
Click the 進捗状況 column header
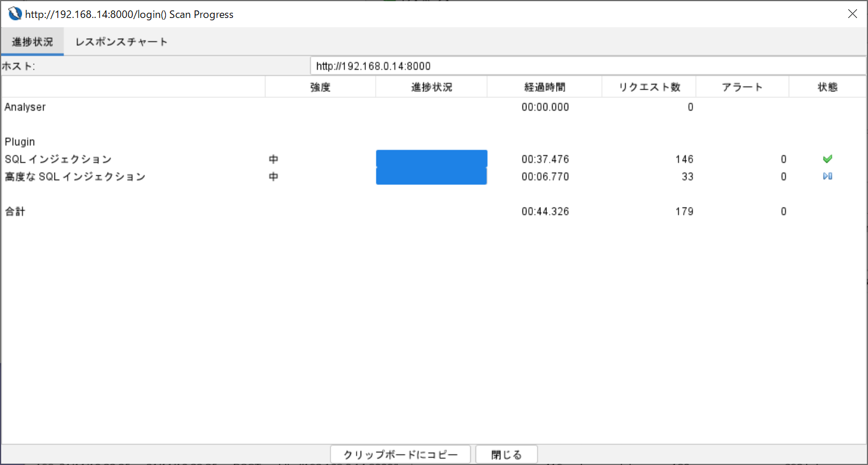click(x=431, y=88)
